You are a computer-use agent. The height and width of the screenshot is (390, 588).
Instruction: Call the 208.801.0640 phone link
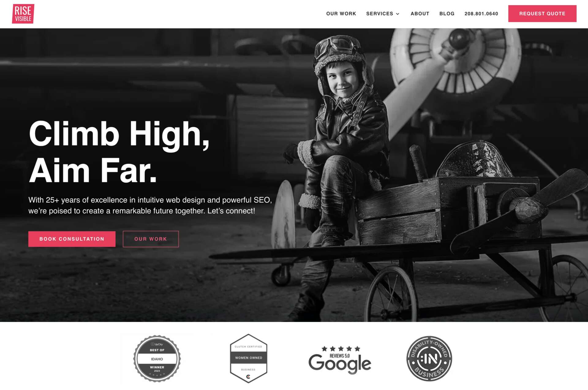pos(481,14)
